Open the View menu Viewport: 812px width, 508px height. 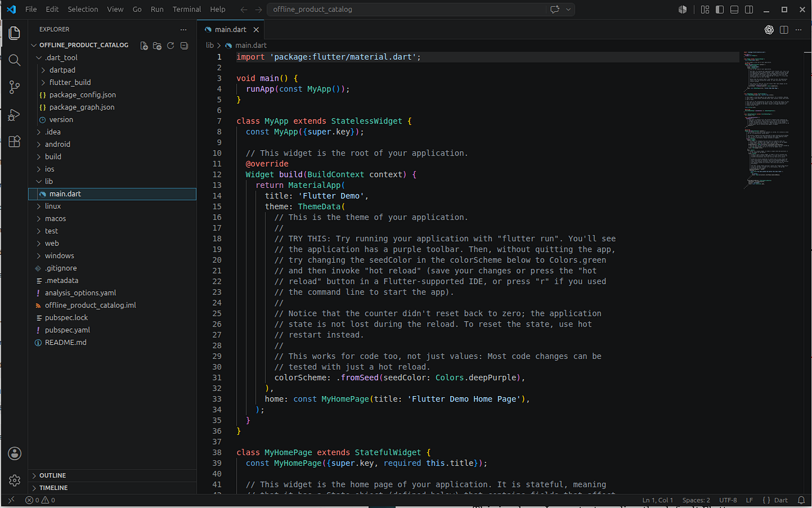pyautogui.click(x=115, y=9)
